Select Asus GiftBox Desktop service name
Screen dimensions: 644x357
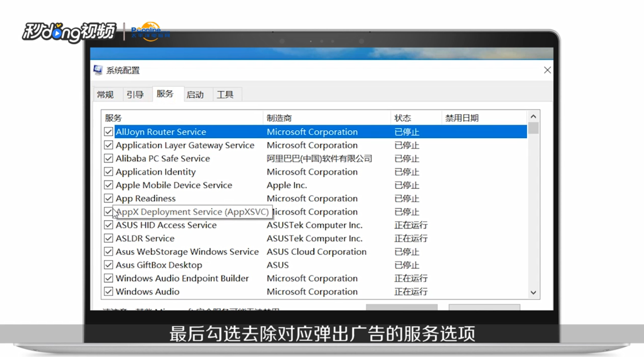click(x=159, y=265)
